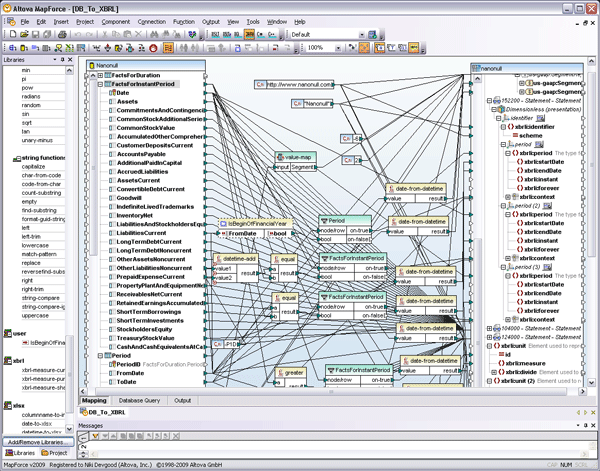Image resolution: width=600 pixels, height=471 pixels.
Task: Open the Default configuration dropdown
Action: coord(362,35)
